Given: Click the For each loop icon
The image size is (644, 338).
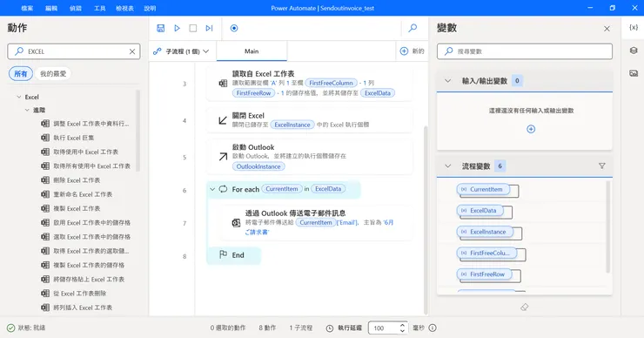Looking at the screenshot, I should coord(223,189).
